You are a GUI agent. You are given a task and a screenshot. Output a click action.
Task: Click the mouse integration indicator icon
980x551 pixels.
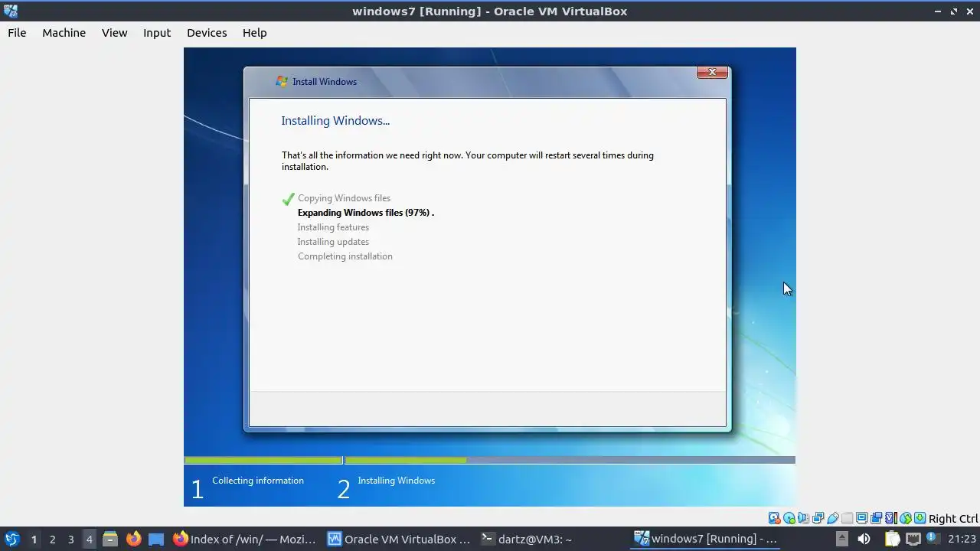pyautogui.click(x=906, y=518)
